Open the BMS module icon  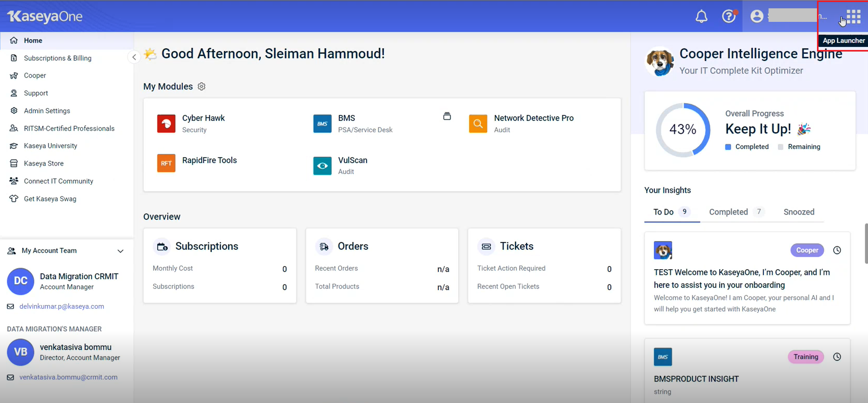pos(322,124)
